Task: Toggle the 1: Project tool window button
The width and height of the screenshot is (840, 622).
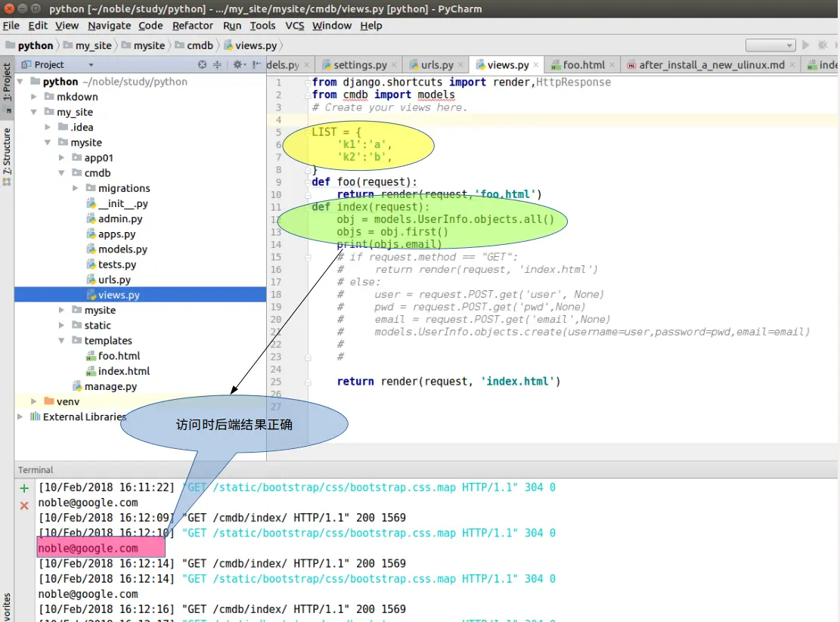Action: click(x=7, y=82)
